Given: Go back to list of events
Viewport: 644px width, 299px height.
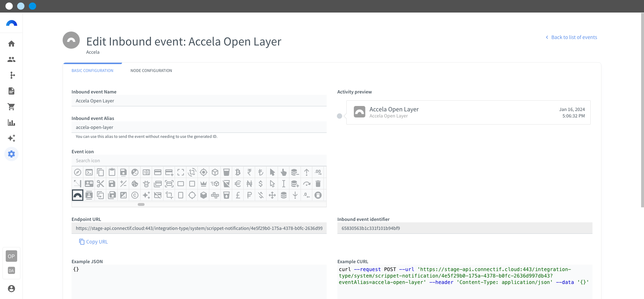Looking at the screenshot, I should tap(571, 37).
